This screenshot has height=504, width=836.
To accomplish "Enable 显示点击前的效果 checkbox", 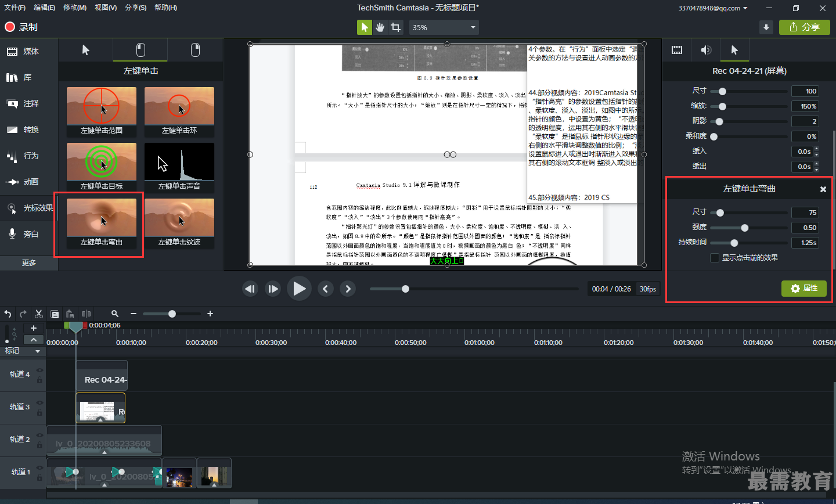I will tap(715, 257).
